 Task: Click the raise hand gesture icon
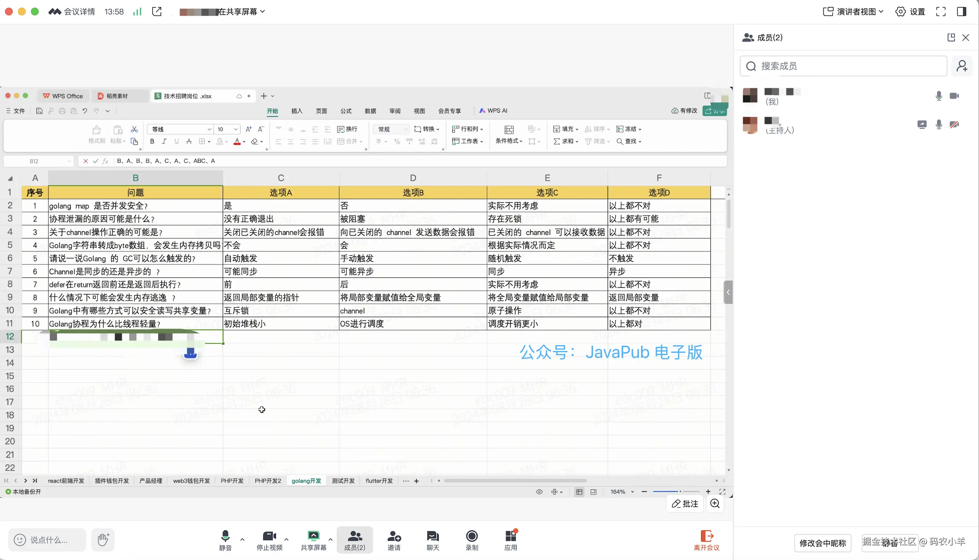[x=103, y=540]
